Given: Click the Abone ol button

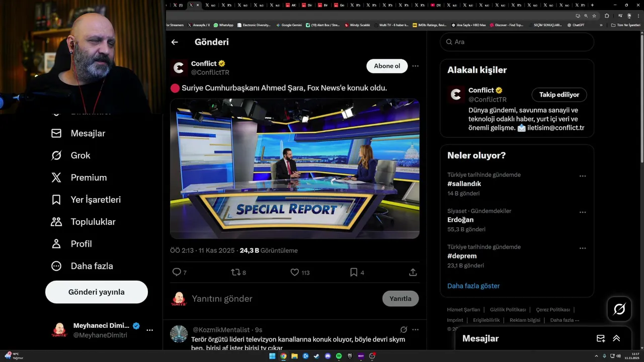Looking at the screenshot, I should pos(387,66).
